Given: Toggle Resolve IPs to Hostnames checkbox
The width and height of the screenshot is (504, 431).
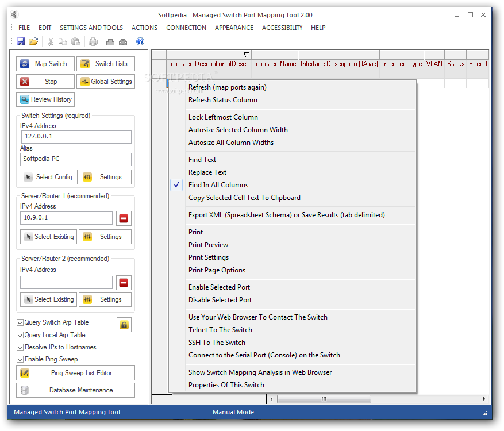Looking at the screenshot, I should click(20, 347).
